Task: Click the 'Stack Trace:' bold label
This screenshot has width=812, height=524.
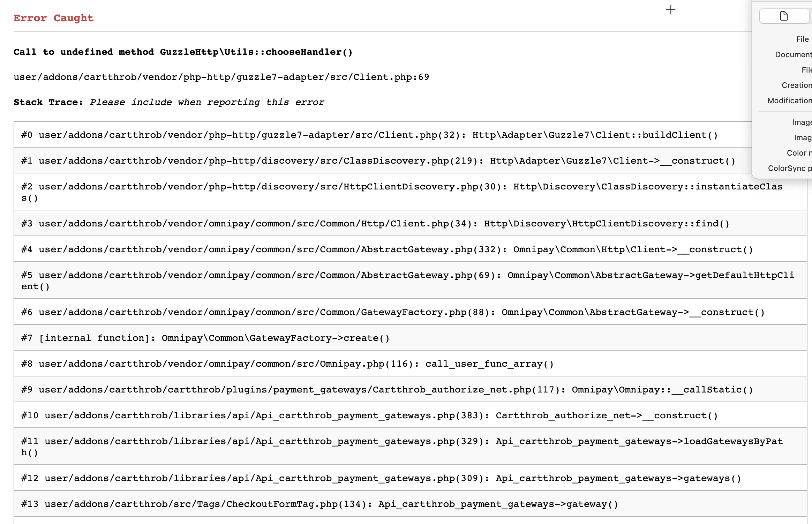Action: click(x=48, y=102)
